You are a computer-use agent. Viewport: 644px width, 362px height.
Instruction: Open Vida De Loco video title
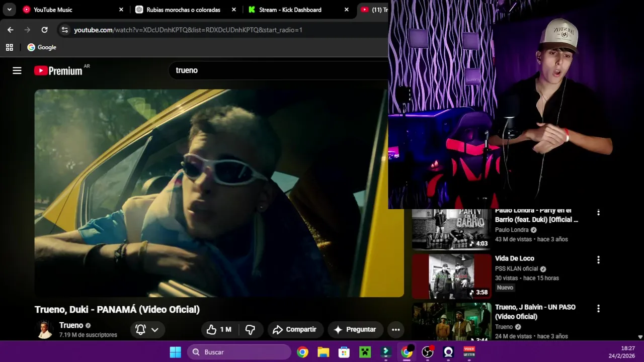tap(515, 258)
